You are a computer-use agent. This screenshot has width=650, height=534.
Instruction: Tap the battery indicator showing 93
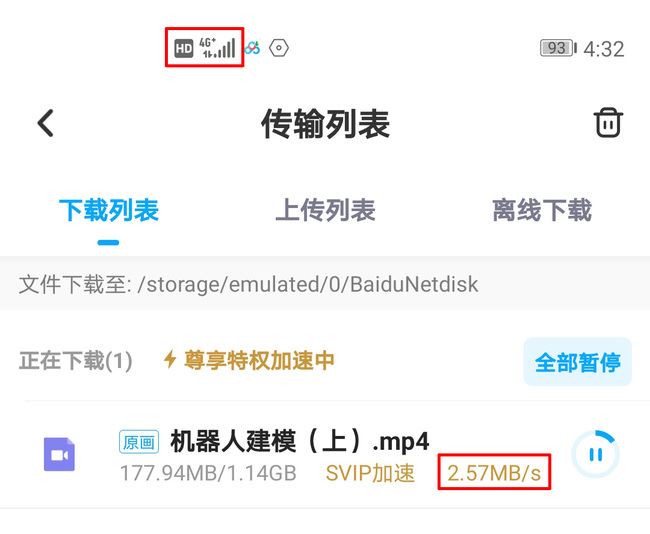click(x=558, y=49)
